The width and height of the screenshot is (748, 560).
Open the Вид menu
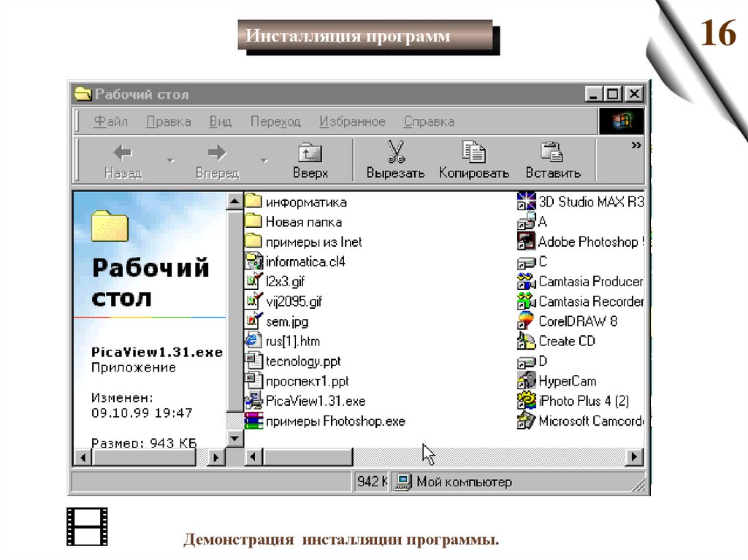221,122
